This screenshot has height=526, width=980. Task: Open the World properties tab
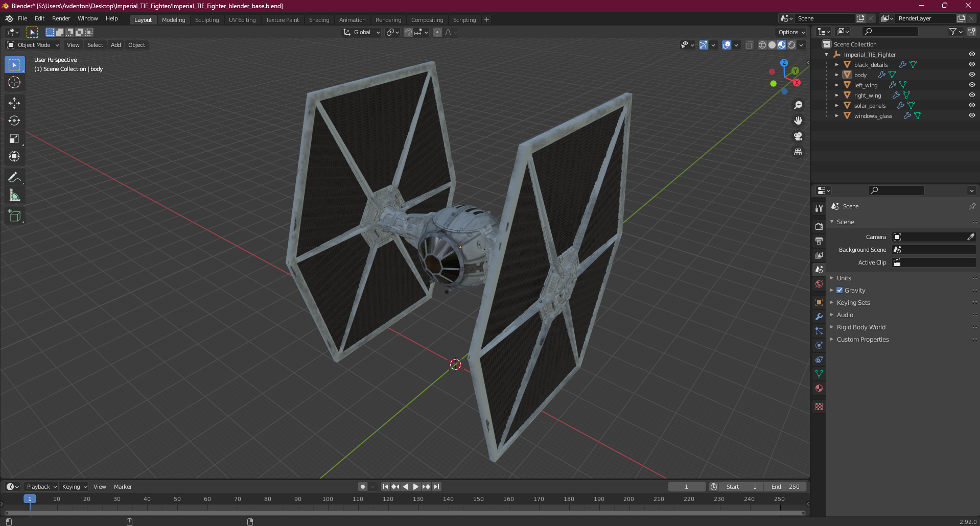click(x=819, y=284)
